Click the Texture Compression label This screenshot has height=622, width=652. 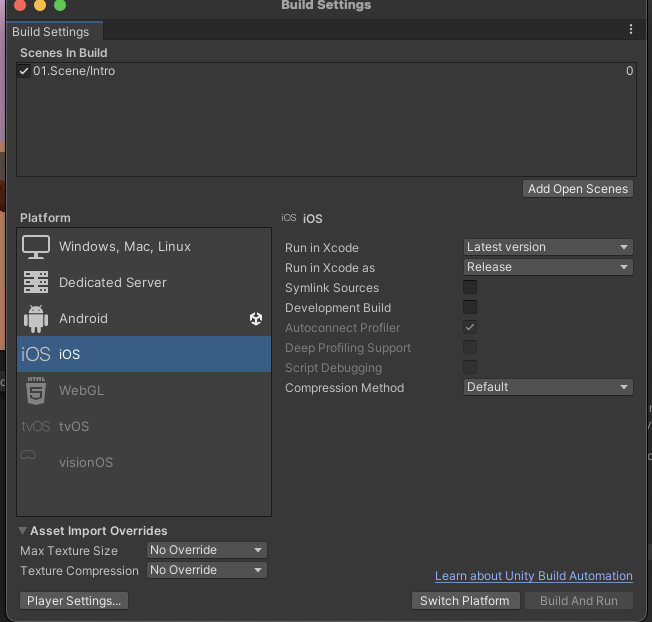click(x=79, y=571)
